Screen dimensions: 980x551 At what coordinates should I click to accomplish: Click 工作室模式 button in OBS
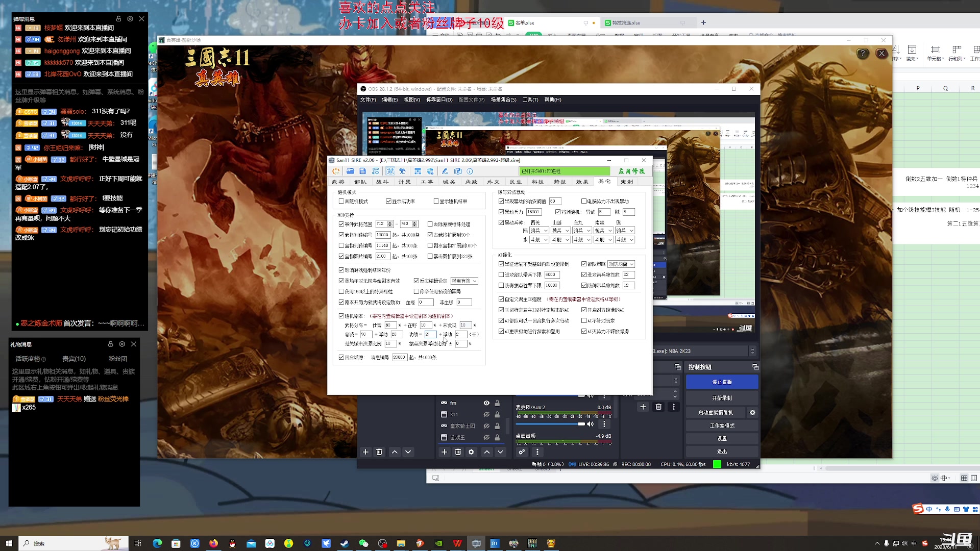click(722, 425)
